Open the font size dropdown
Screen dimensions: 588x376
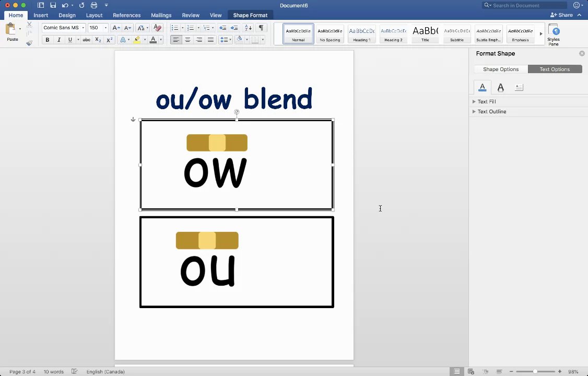pyautogui.click(x=105, y=28)
